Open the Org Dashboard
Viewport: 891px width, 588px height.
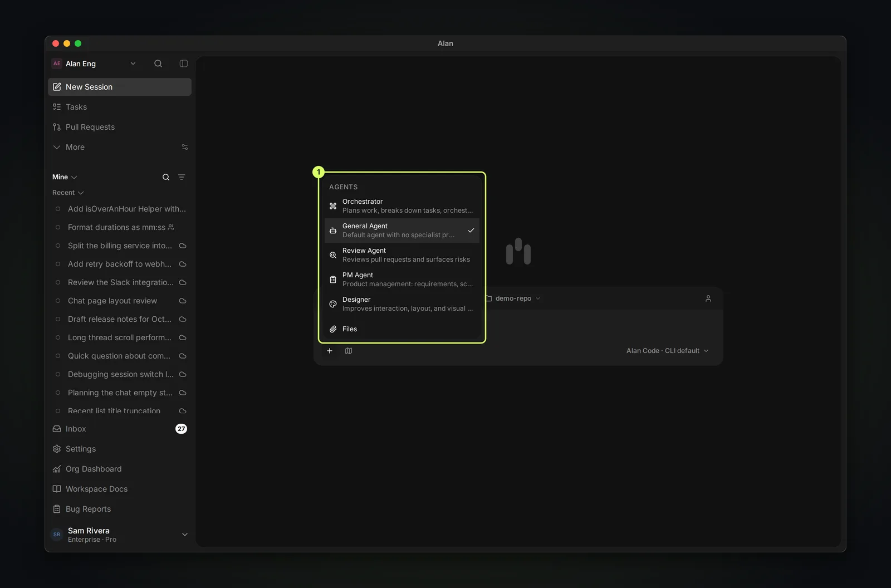click(x=120, y=469)
